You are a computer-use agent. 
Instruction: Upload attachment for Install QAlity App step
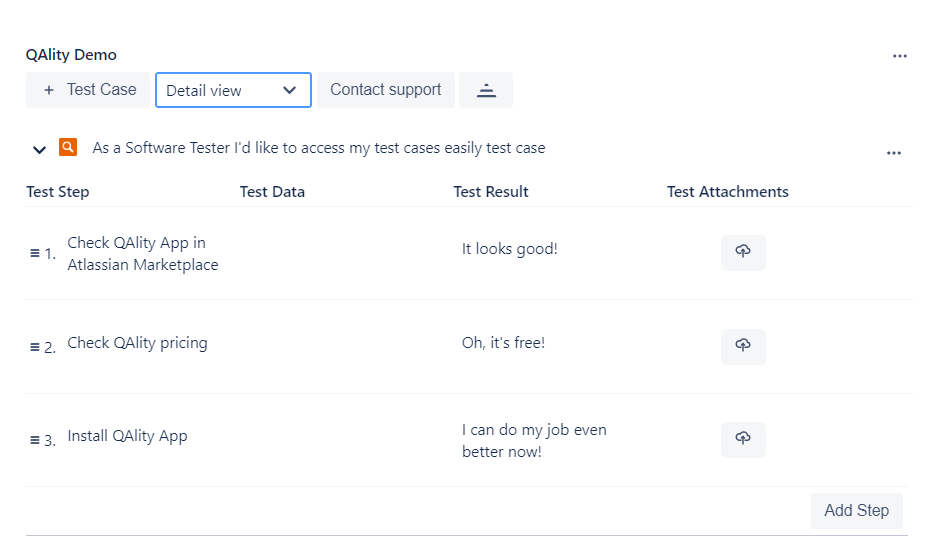click(743, 439)
